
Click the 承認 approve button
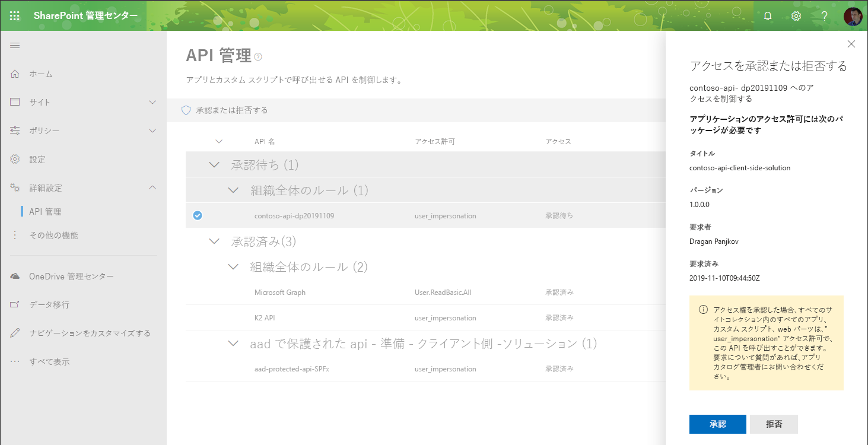click(717, 424)
